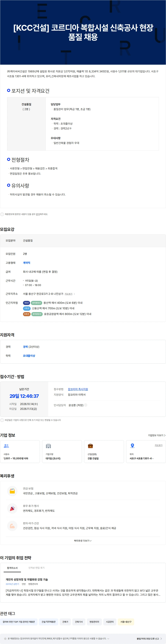Click the 휴무·휴가·행사 party icon
166x644 pixels.
[12, 508]
